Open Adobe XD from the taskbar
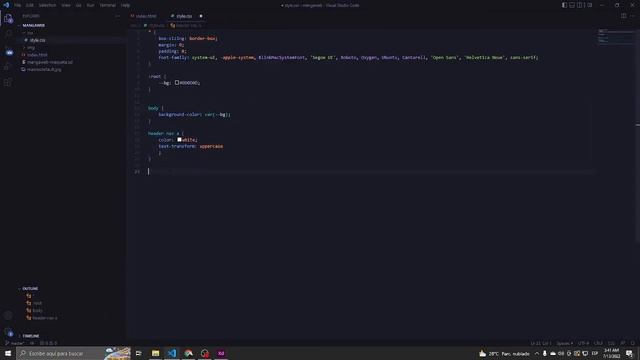The height and width of the screenshot is (360, 640). [x=221, y=353]
